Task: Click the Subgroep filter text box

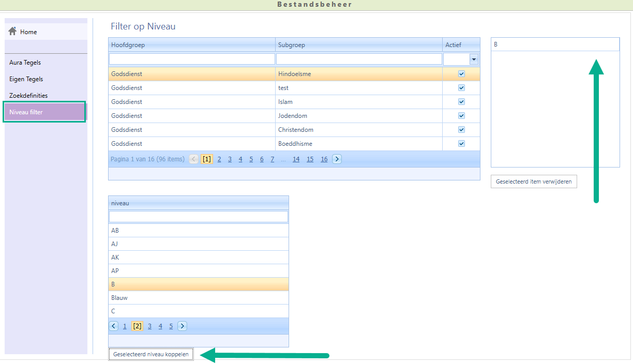Action: (x=359, y=59)
